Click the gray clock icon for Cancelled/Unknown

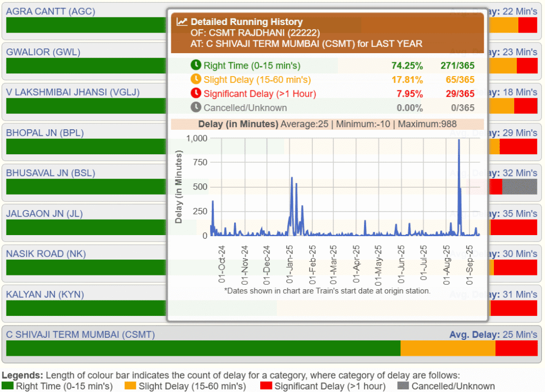point(196,107)
